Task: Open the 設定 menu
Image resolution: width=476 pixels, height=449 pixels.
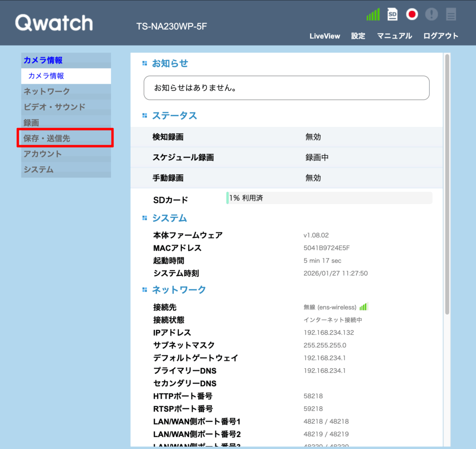Action: click(358, 36)
